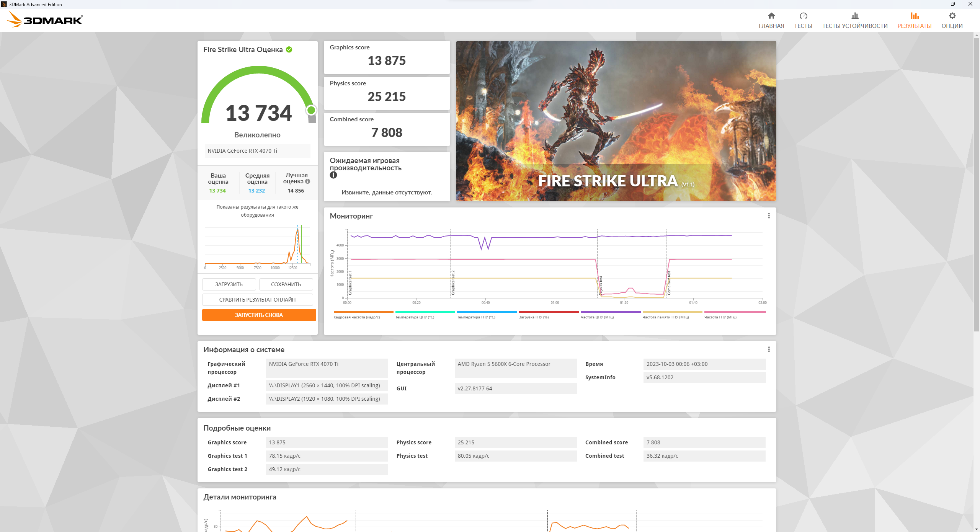Open the ГЛАВНАЯ home icon
The height and width of the screenshot is (532, 980).
coord(771,16)
